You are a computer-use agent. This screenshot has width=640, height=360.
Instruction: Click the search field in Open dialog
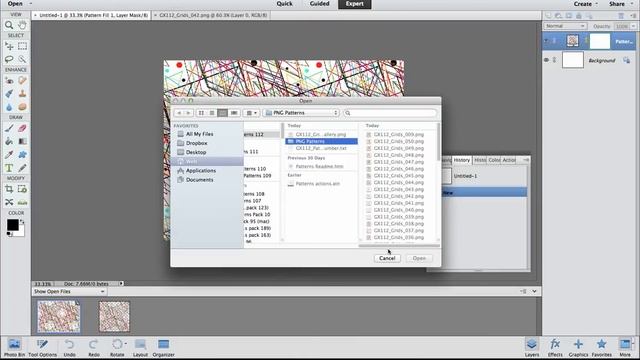(x=390, y=113)
